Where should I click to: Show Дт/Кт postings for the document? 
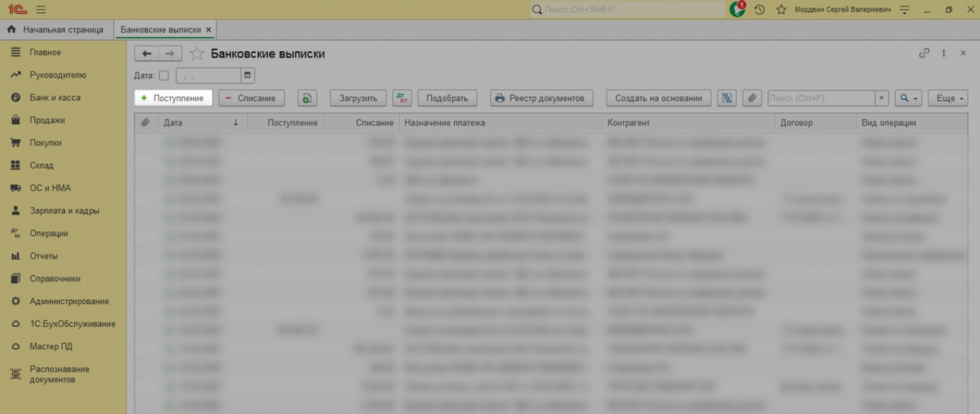(402, 98)
